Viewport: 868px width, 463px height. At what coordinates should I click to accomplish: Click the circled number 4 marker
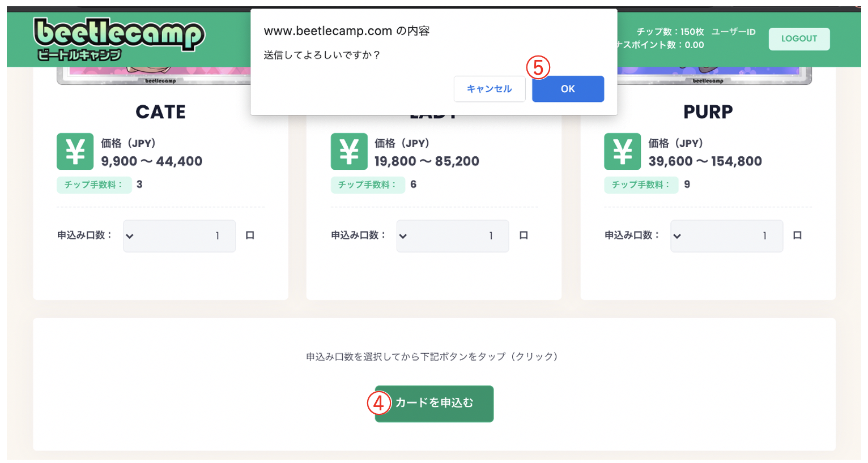point(379,403)
